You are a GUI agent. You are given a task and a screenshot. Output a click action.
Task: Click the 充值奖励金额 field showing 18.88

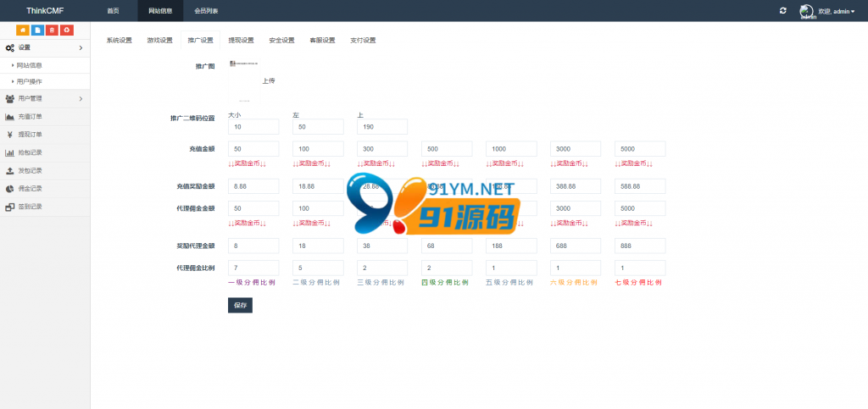pyautogui.click(x=319, y=186)
